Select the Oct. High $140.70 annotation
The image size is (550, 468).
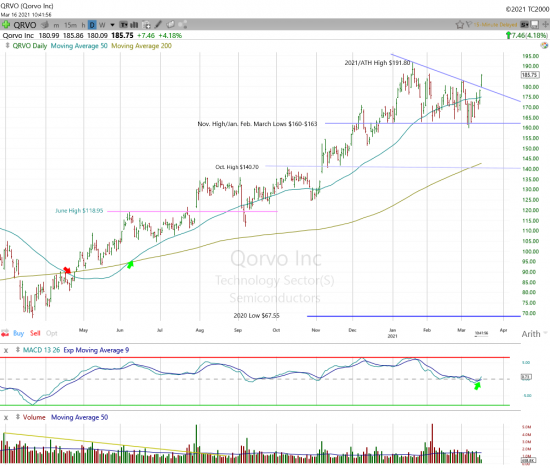(x=237, y=167)
